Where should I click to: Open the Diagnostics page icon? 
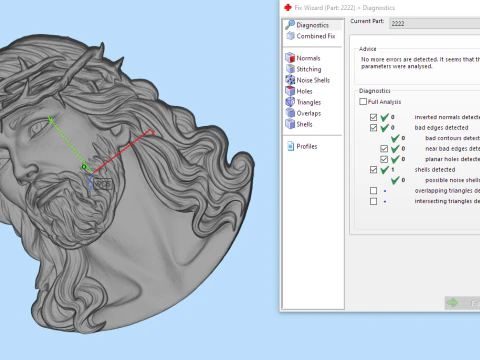tap(290, 25)
